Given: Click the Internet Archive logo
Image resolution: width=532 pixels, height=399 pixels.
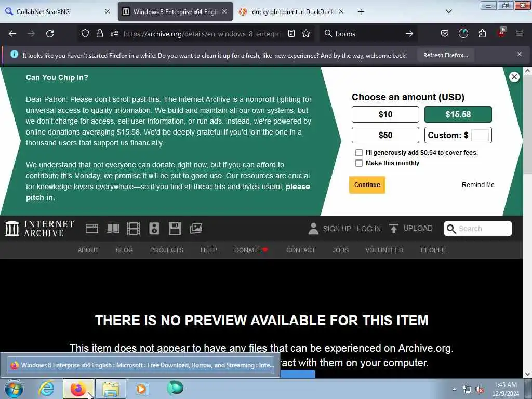Looking at the screenshot, I should point(39,229).
